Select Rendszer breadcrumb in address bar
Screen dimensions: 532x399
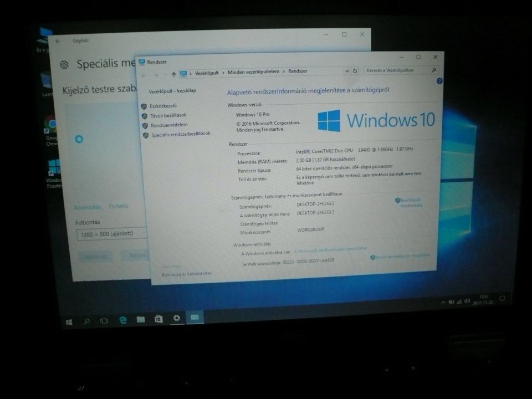298,71
